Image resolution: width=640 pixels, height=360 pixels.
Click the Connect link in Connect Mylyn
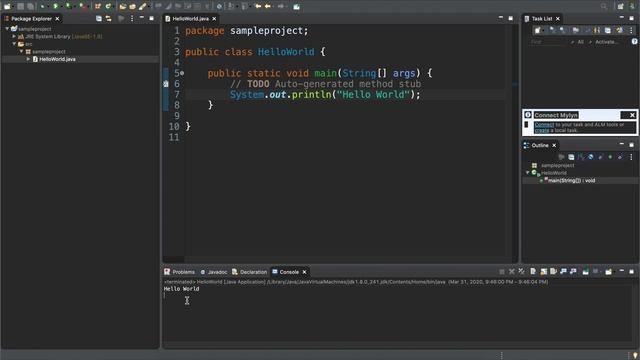point(544,124)
